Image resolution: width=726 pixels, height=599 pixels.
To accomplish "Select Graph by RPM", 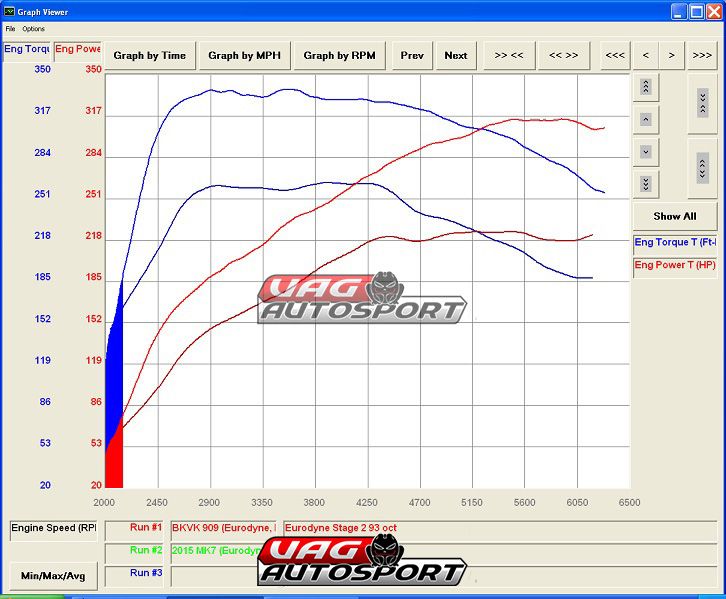I will pos(339,56).
